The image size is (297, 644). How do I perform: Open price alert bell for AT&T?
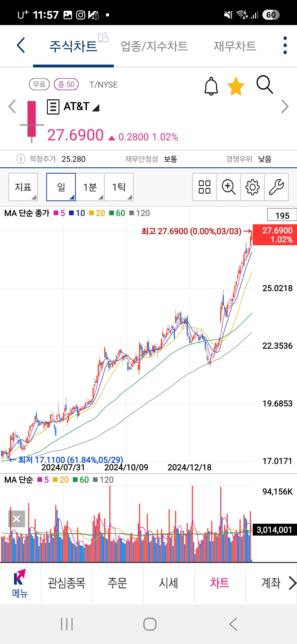tap(211, 86)
